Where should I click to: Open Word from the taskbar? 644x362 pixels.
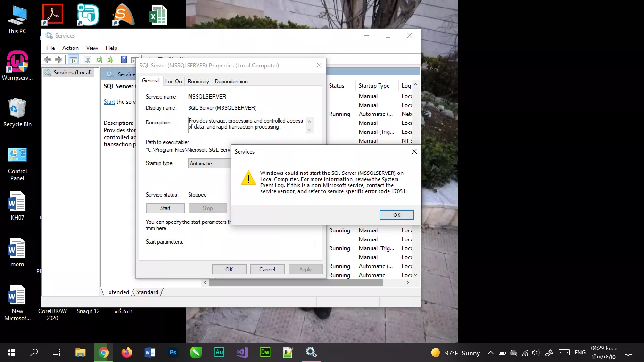tap(150, 353)
